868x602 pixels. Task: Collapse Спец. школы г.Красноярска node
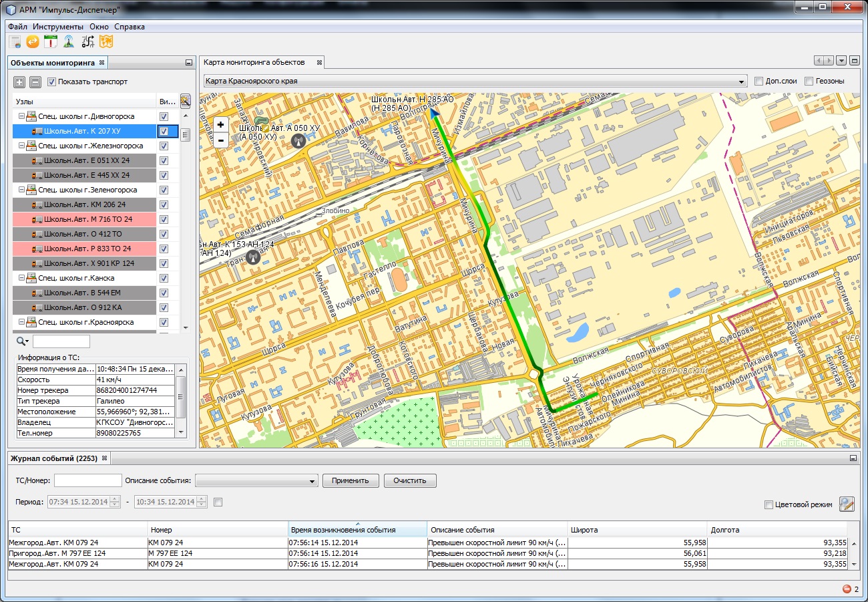pyautogui.click(x=21, y=322)
